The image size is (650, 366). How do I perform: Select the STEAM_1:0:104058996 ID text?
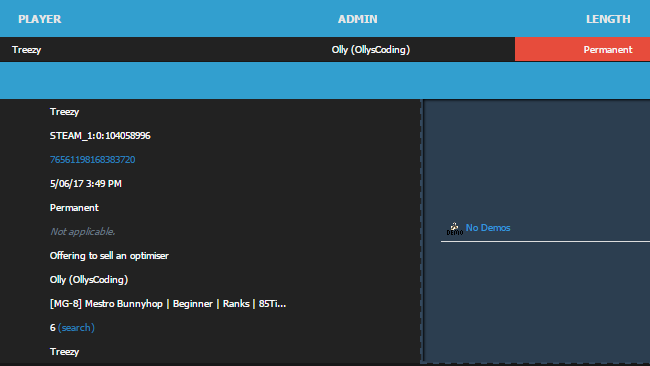[100, 136]
